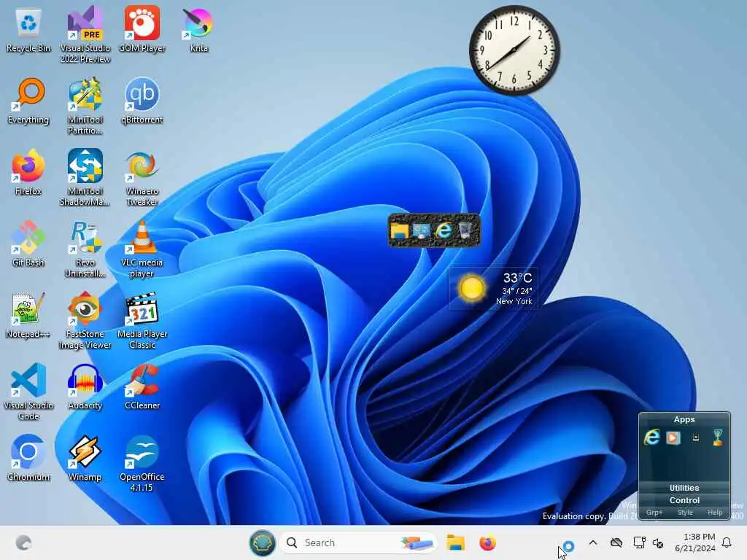Viewport: 747px width, 560px height.
Task: Open the qBittorrent desktop shortcut
Action: [x=142, y=101]
